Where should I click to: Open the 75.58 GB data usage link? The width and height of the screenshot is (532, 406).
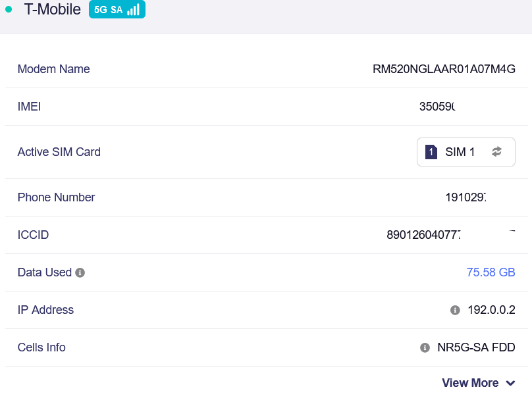click(x=491, y=272)
